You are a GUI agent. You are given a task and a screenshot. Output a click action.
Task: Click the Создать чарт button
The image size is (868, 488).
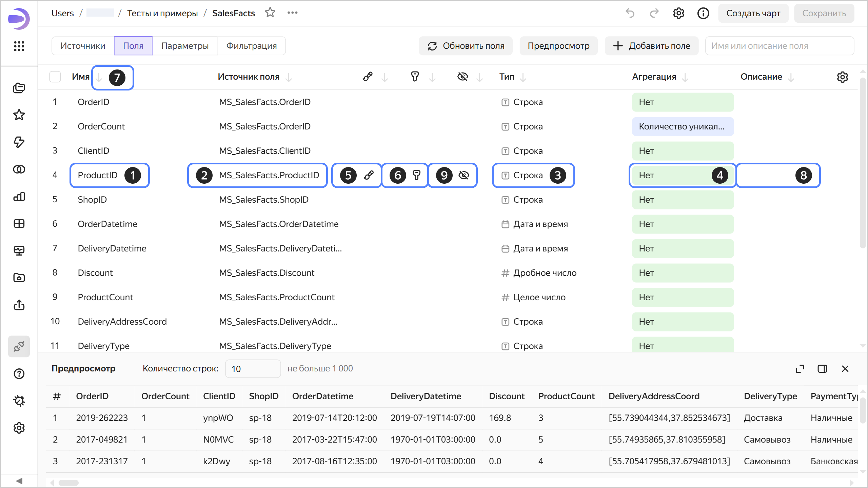tap(753, 13)
